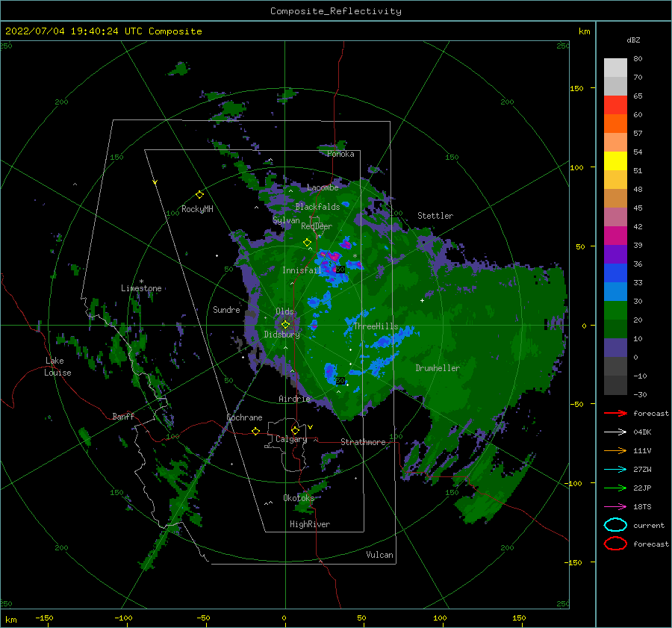Select the yellow diamond marker below Cochrane
Screen dimensions: 672x628
point(256,431)
